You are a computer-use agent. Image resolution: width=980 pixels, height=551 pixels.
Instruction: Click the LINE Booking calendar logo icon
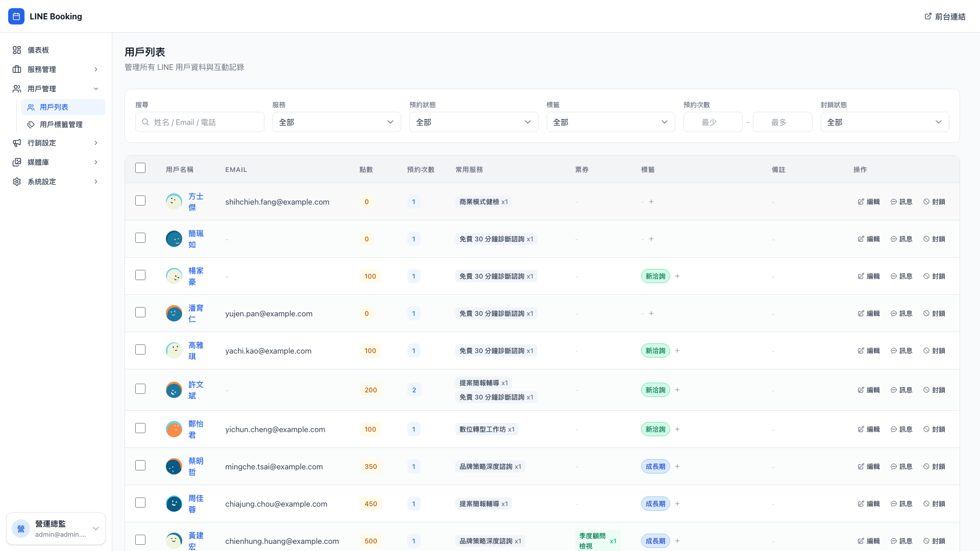pos(16,16)
